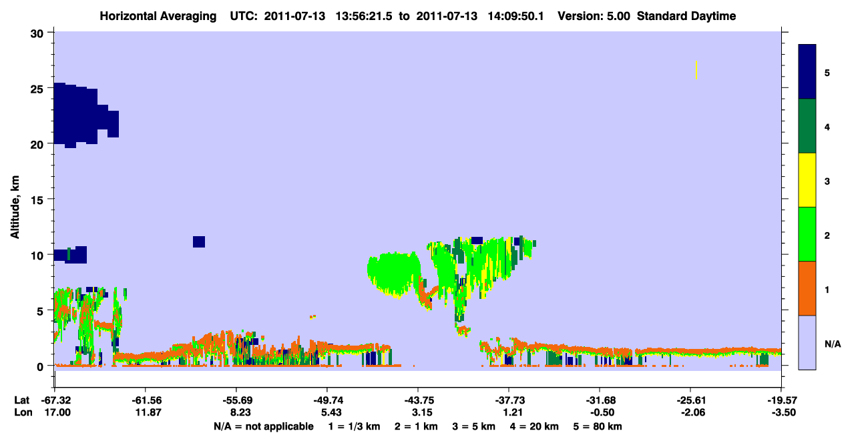Image resolution: width=868 pixels, height=445 pixels.
Task: Click the altitude tick label '15'
Action: (x=39, y=199)
